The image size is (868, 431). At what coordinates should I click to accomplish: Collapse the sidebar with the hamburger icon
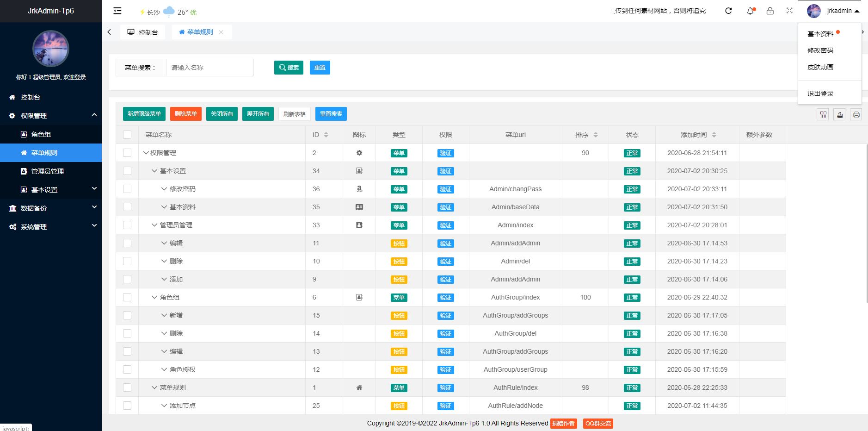click(117, 11)
